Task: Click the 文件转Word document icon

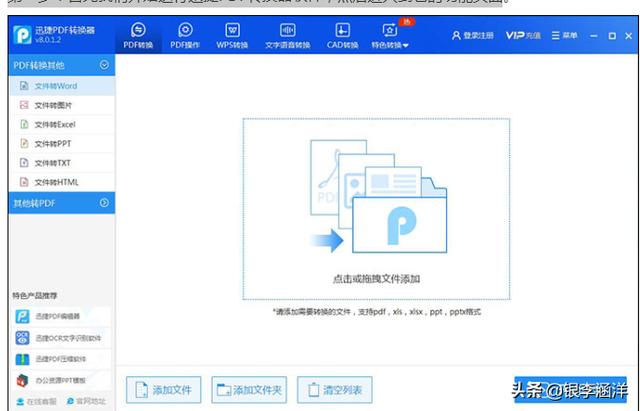Action: point(24,86)
